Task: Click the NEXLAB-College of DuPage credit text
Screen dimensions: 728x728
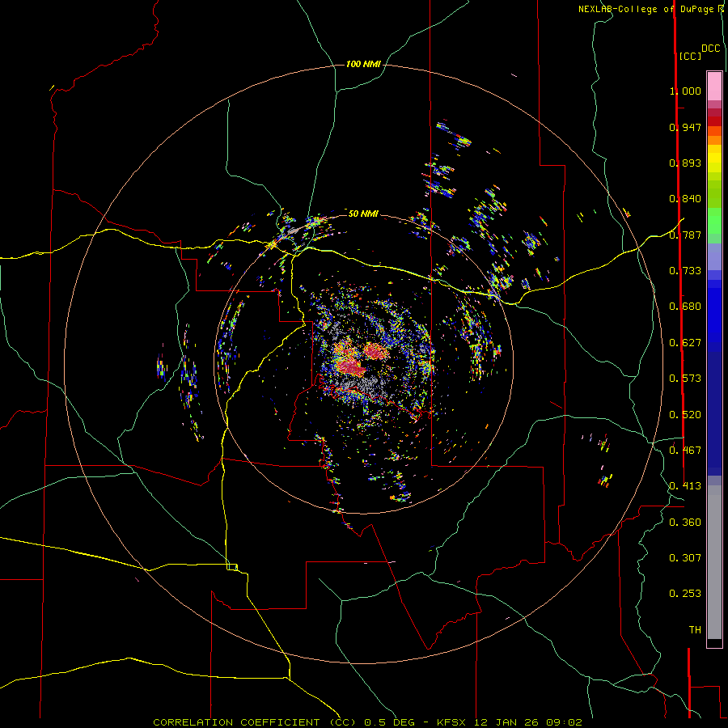Action: tap(647, 9)
